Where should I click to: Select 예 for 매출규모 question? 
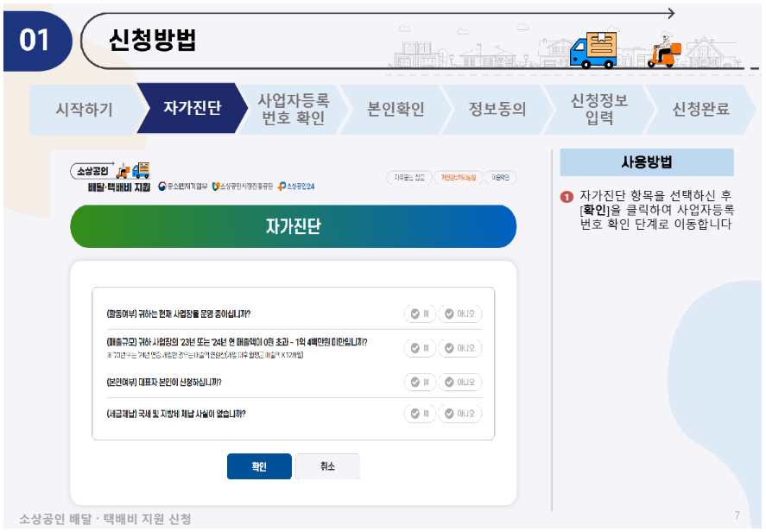[x=420, y=348]
